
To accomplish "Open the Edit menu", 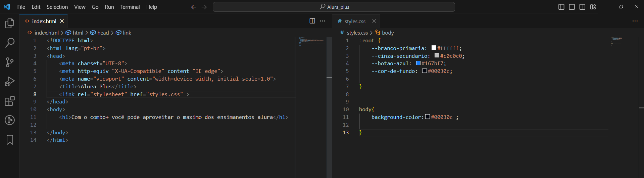I will 36,7.
